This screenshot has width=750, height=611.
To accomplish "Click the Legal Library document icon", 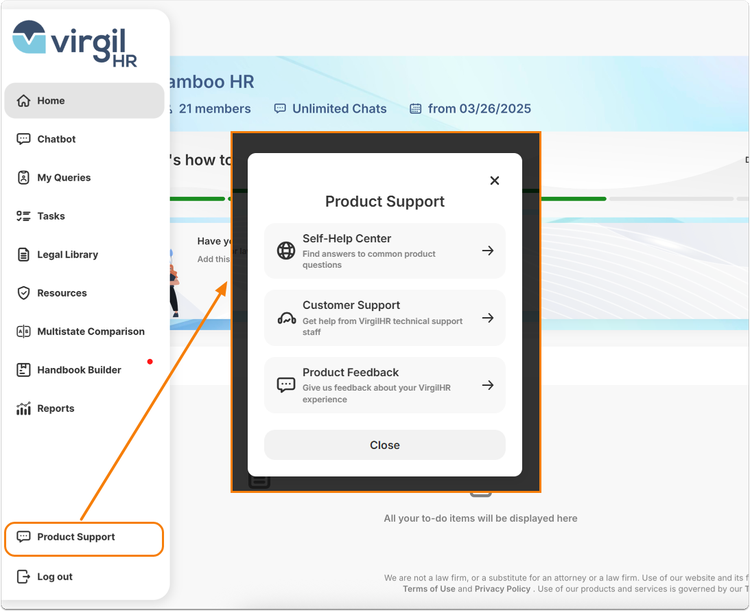I will [23, 255].
